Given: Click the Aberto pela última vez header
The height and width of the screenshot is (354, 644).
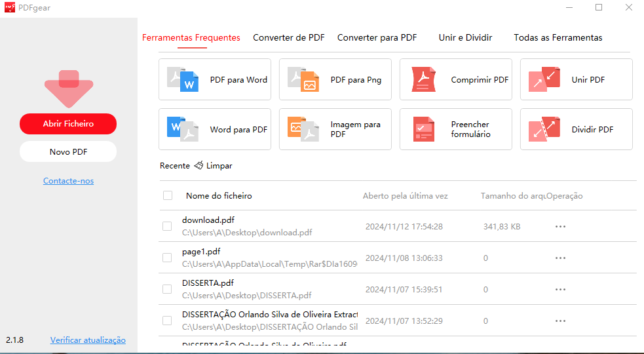Looking at the screenshot, I should point(406,196).
